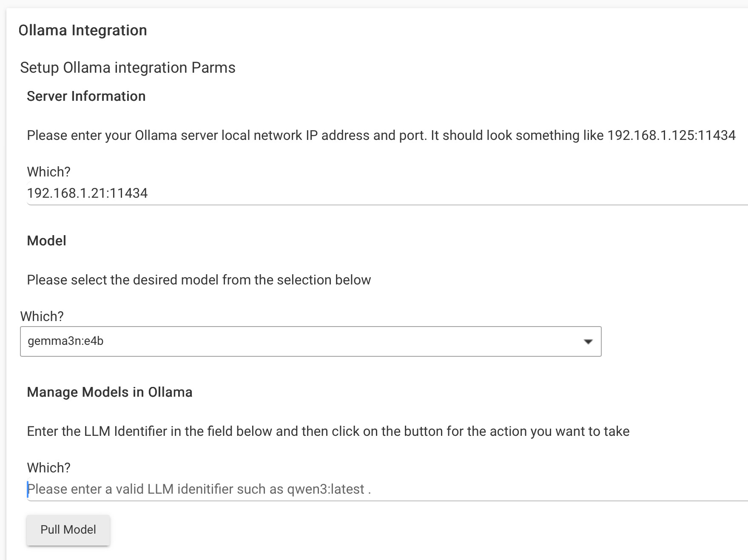Click the Which? label above server address

(48, 172)
